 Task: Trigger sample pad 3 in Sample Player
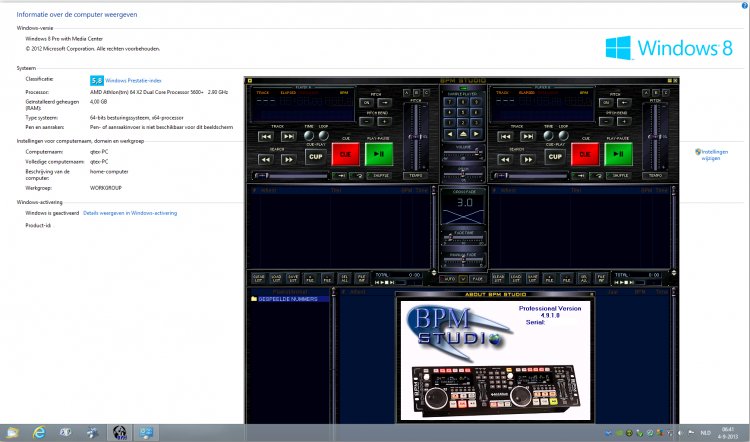click(475, 122)
